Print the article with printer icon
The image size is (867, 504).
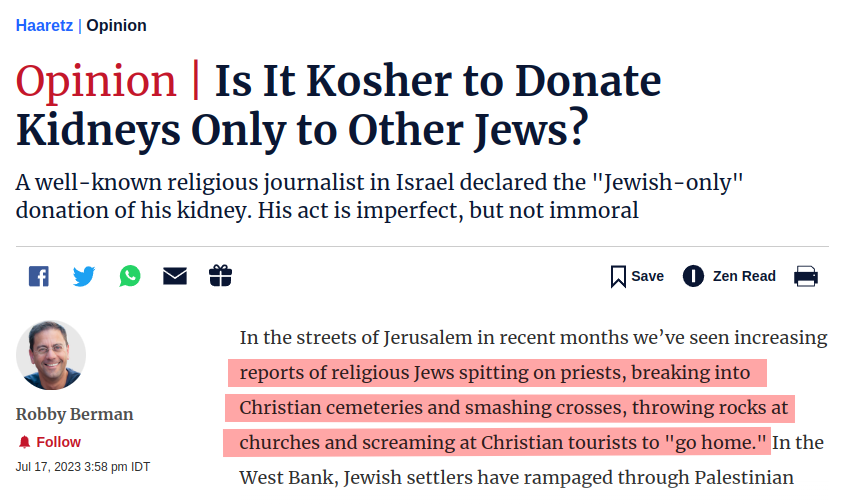coord(806,276)
